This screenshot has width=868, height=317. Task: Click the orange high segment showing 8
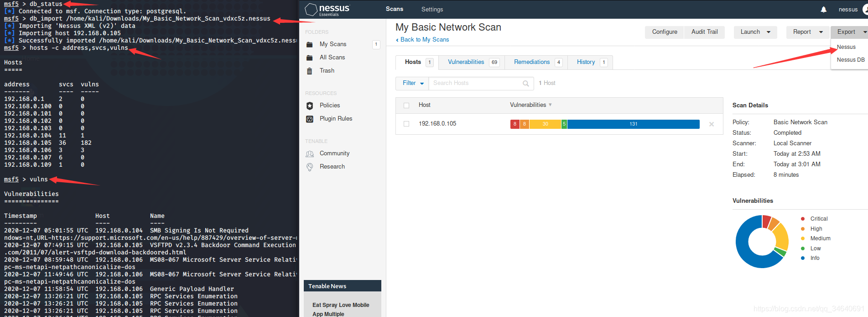pos(525,124)
